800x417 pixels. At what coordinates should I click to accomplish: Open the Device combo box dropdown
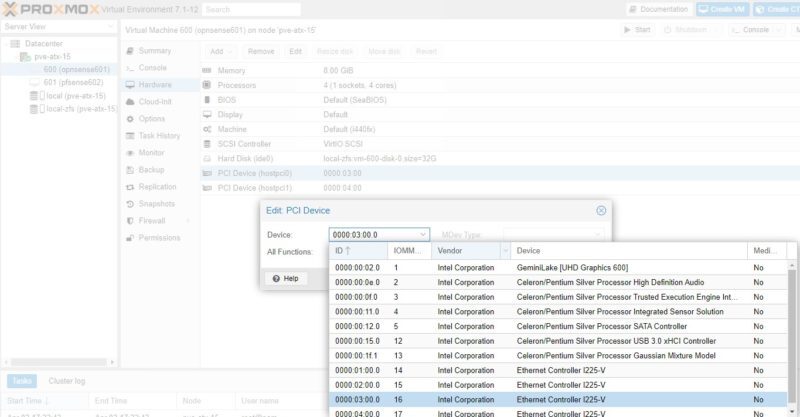coord(423,235)
